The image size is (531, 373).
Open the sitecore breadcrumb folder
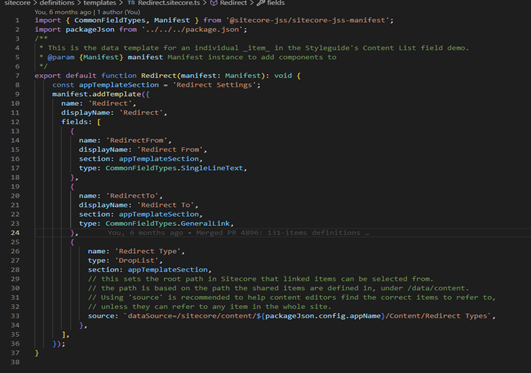pos(17,3)
